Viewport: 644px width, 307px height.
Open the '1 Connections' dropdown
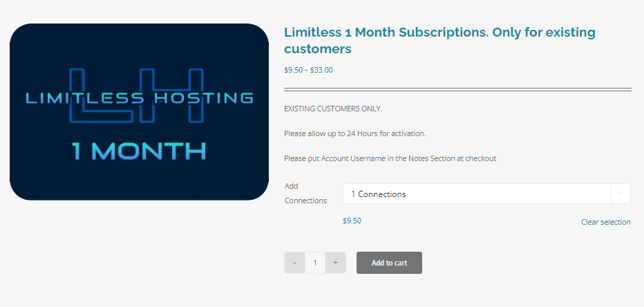pos(477,194)
